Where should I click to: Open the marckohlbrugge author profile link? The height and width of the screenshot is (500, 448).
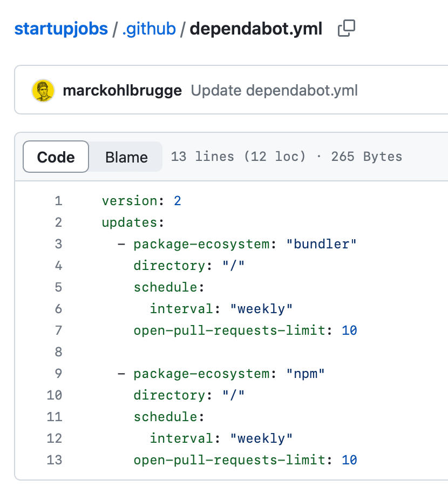click(123, 91)
